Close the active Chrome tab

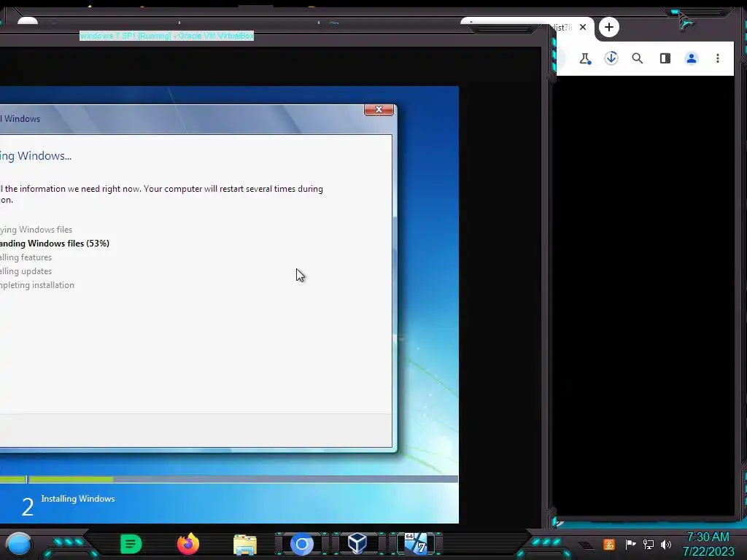tap(583, 27)
